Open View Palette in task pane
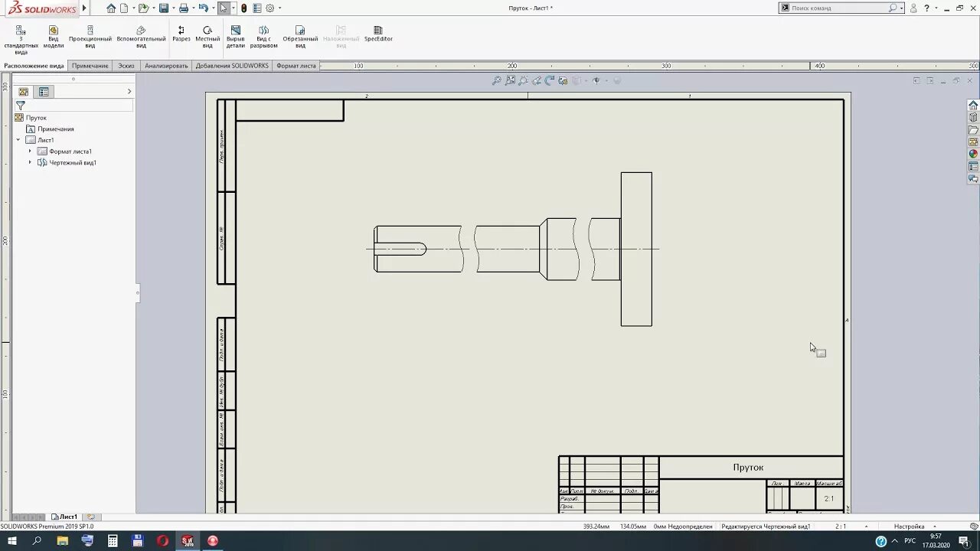 pos(973,142)
